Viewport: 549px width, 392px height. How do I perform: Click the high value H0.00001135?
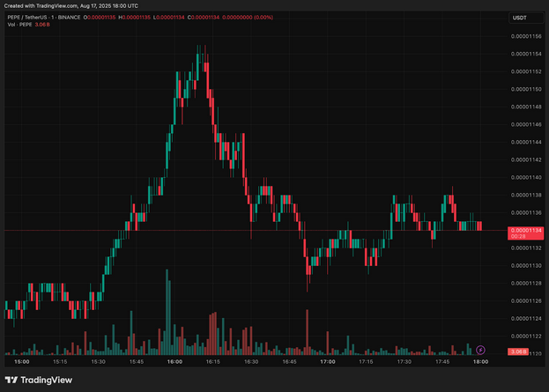point(135,17)
